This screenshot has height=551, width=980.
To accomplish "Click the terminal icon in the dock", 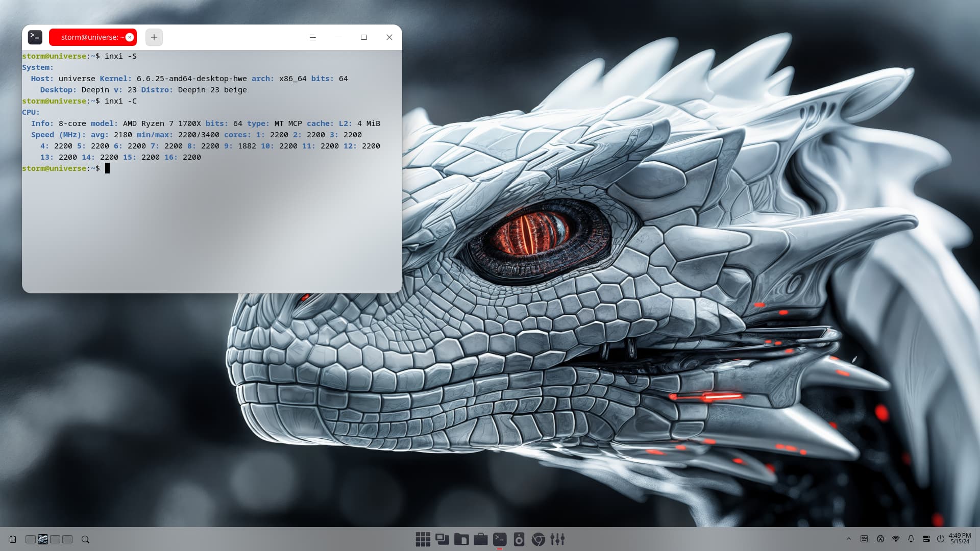I will coord(500,539).
